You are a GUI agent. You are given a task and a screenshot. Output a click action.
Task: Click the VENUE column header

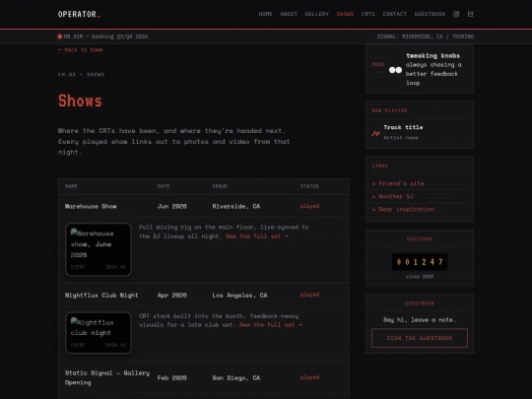click(220, 186)
